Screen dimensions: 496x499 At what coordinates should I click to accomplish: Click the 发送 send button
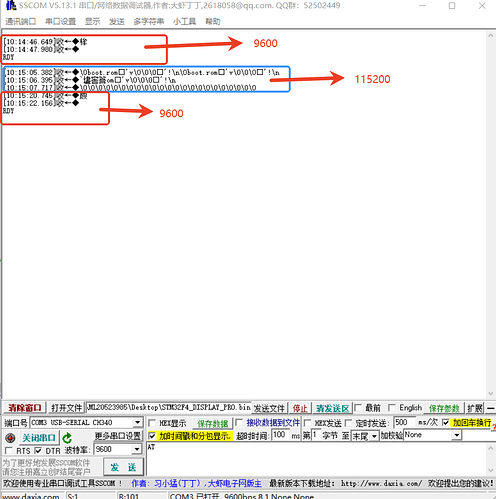point(123,467)
